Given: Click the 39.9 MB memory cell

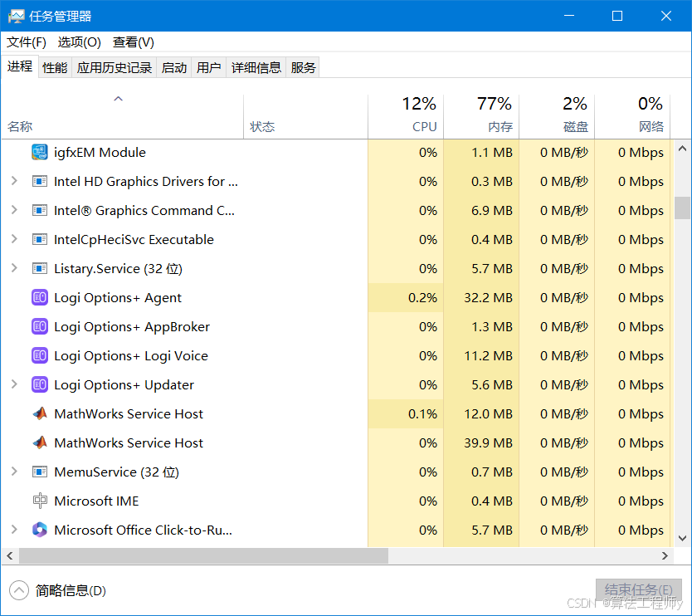Looking at the screenshot, I should click(x=481, y=442).
